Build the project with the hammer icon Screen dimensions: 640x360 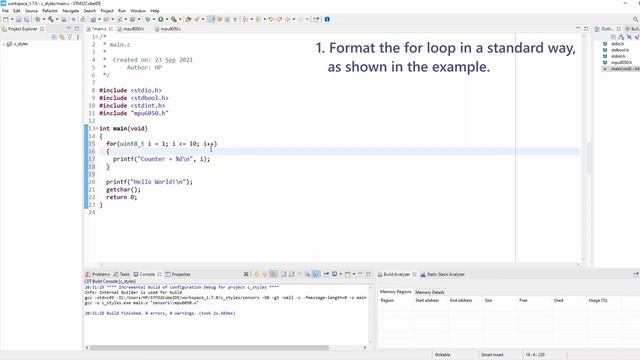(51, 19)
